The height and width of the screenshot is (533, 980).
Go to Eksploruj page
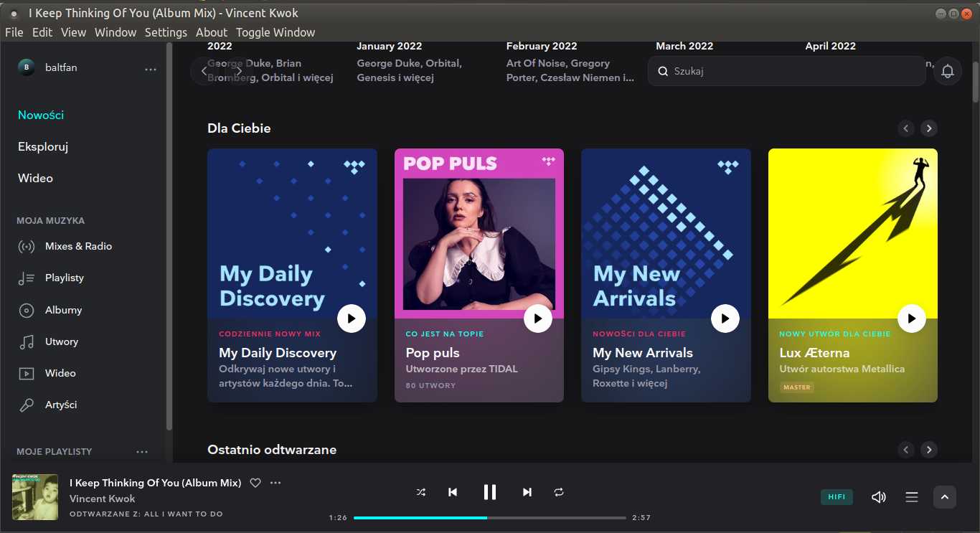43,146
